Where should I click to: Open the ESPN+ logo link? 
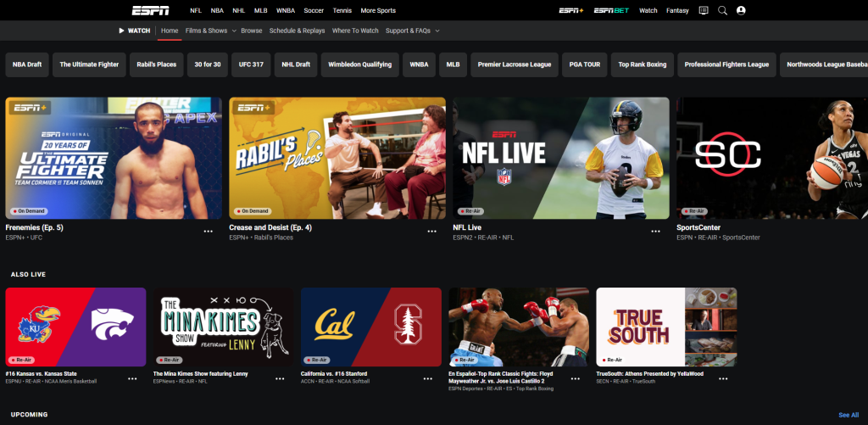(x=570, y=10)
